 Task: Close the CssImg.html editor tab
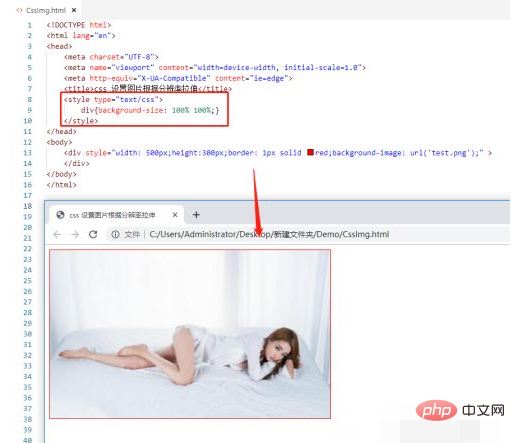click(x=74, y=10)
